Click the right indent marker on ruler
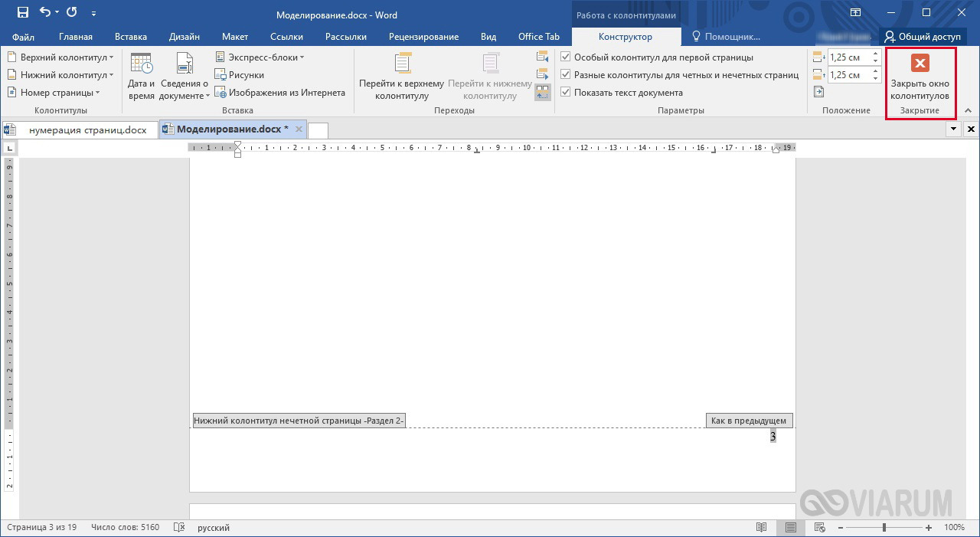The image size is (980, 537). [x=775, y=149]
